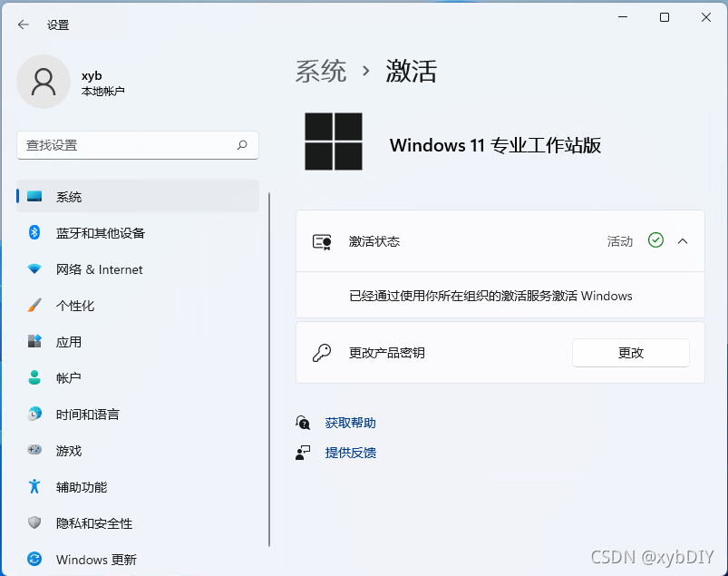This screenshot has height=576, width=728.
Task: Open 辅助功能 settings category
Action: coord(138,486)
